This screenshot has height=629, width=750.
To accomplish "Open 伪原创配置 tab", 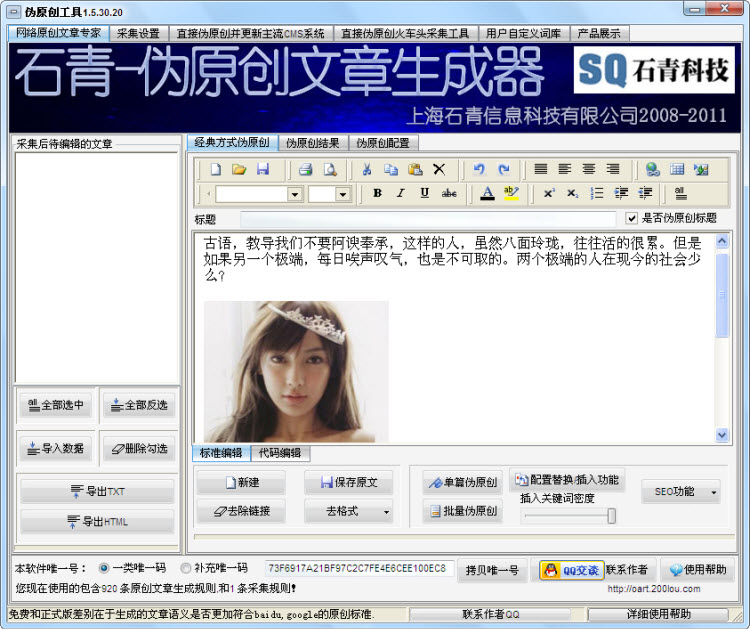I will 383,143.
